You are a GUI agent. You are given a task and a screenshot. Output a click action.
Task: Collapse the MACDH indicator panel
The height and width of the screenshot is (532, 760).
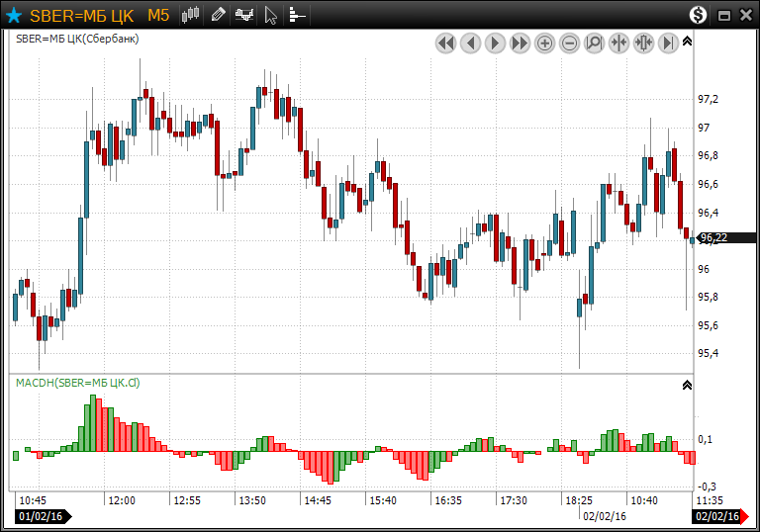pos(688,385)
